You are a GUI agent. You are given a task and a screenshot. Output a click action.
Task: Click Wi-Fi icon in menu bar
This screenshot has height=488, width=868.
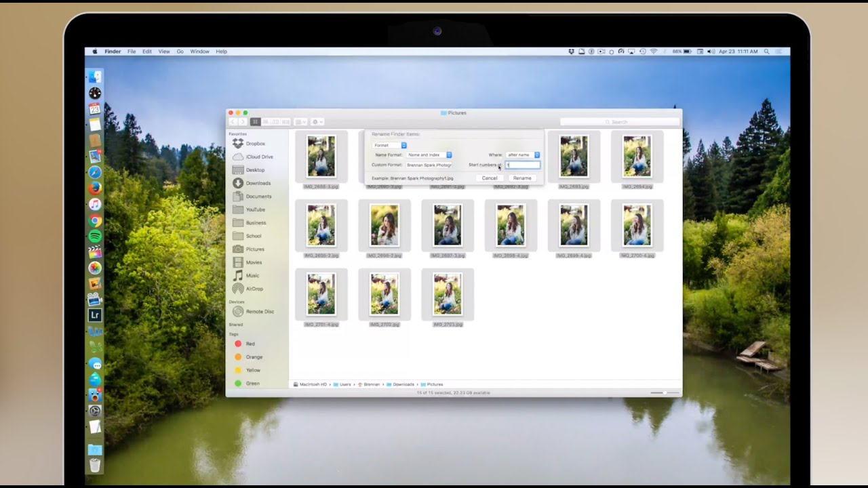pyautogui.click(x=654, y=52)
